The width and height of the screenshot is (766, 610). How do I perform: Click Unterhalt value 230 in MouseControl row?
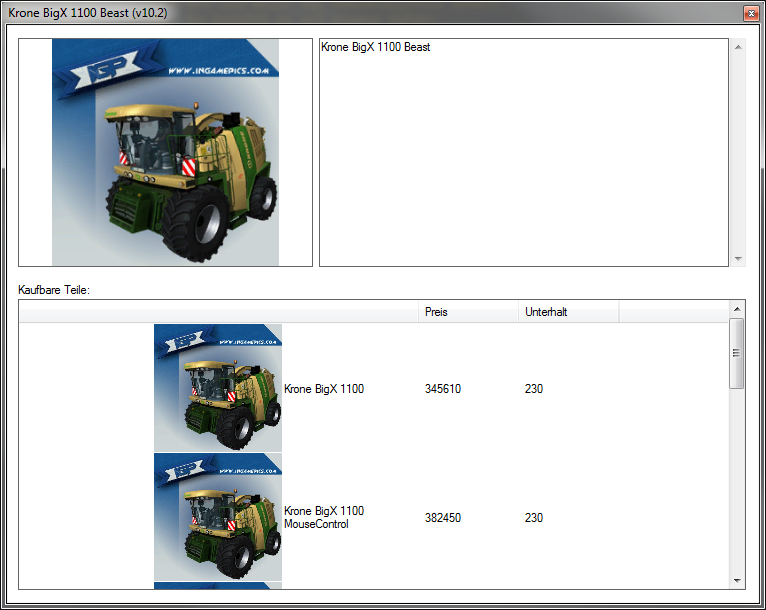tap(533, 518)
